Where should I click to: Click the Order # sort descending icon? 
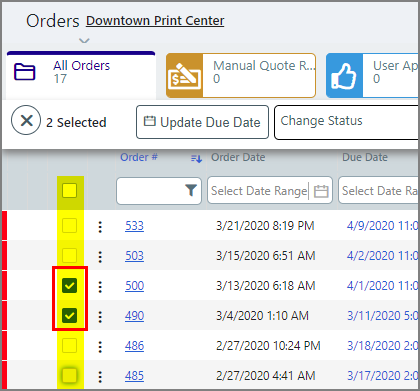[196, 158]
